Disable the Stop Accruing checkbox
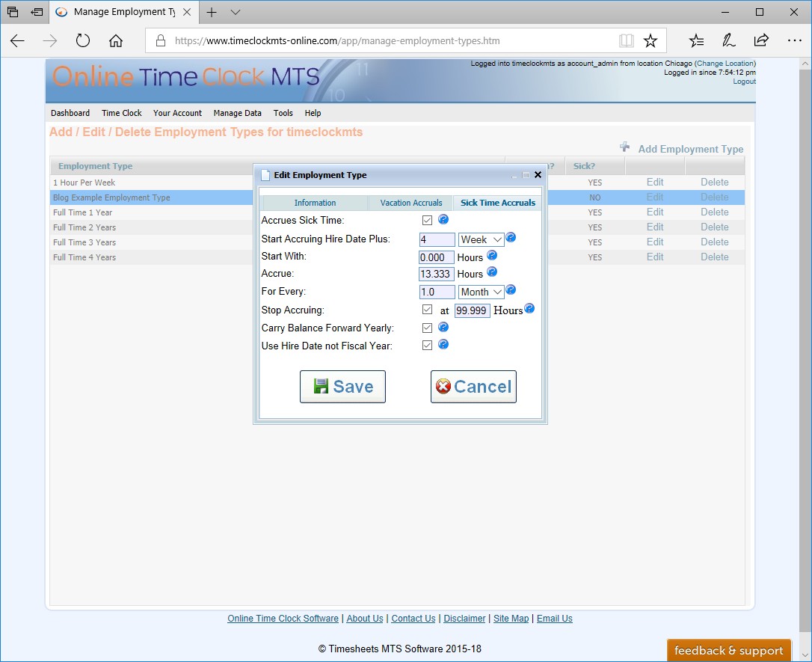 pos(427,310)
